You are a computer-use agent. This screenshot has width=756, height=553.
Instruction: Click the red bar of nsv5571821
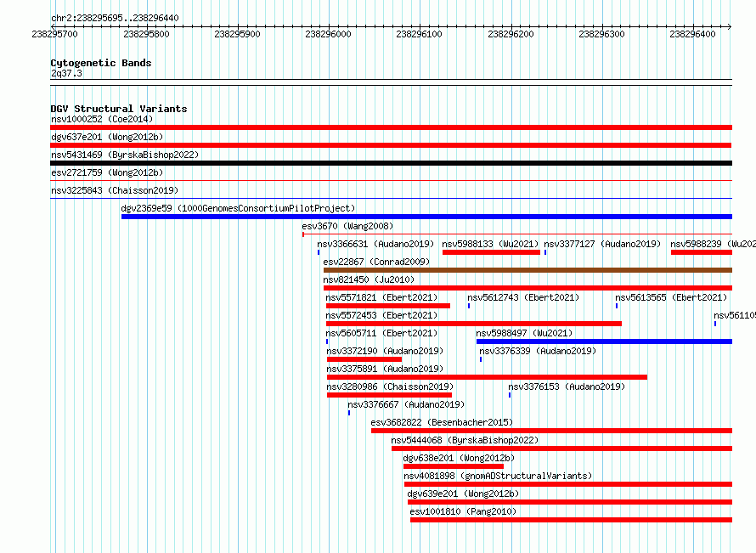388,306
